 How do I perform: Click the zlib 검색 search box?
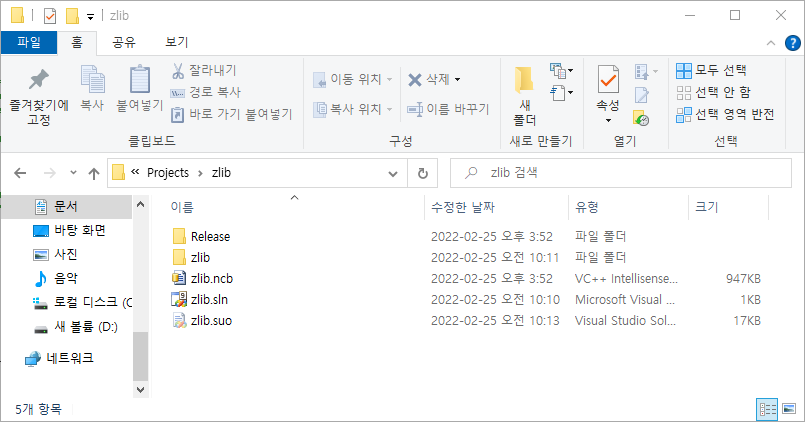(621, 173)
